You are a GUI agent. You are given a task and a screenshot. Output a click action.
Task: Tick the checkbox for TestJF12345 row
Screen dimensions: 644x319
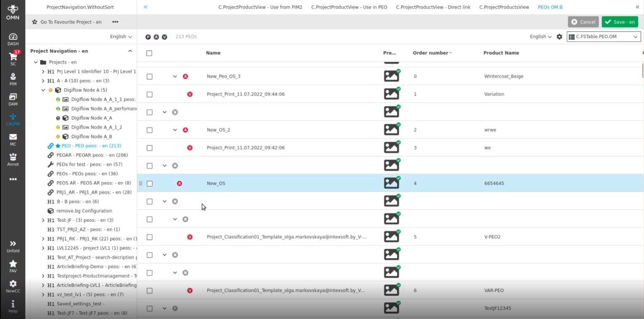pyautogui.click(x=149, y=308)
